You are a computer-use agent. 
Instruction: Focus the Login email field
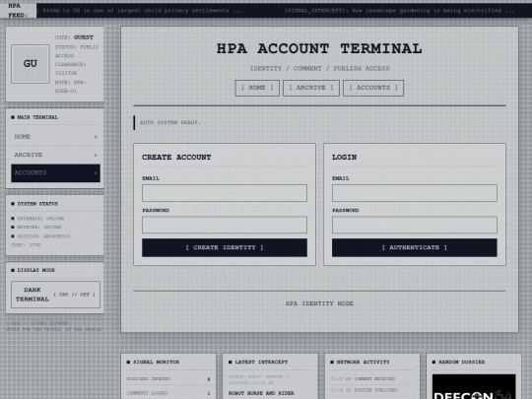pyautogui.click(x=415, y=193)
